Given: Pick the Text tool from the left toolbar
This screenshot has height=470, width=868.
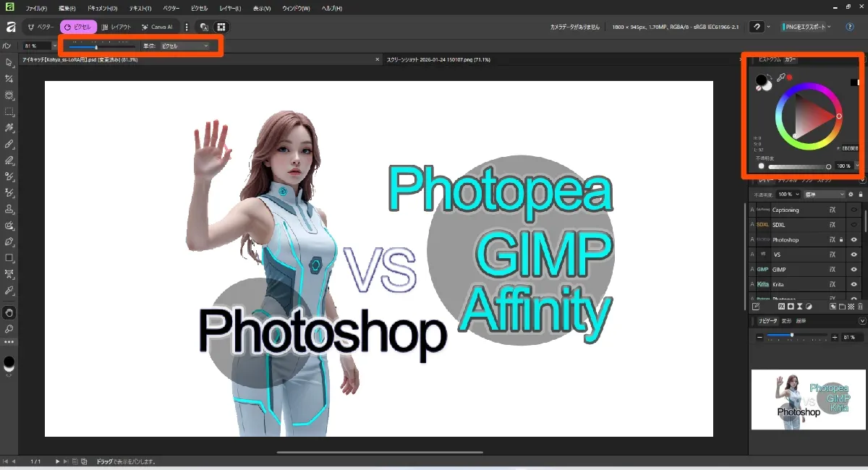Looking at the screenshot, I should pos(9,273).
